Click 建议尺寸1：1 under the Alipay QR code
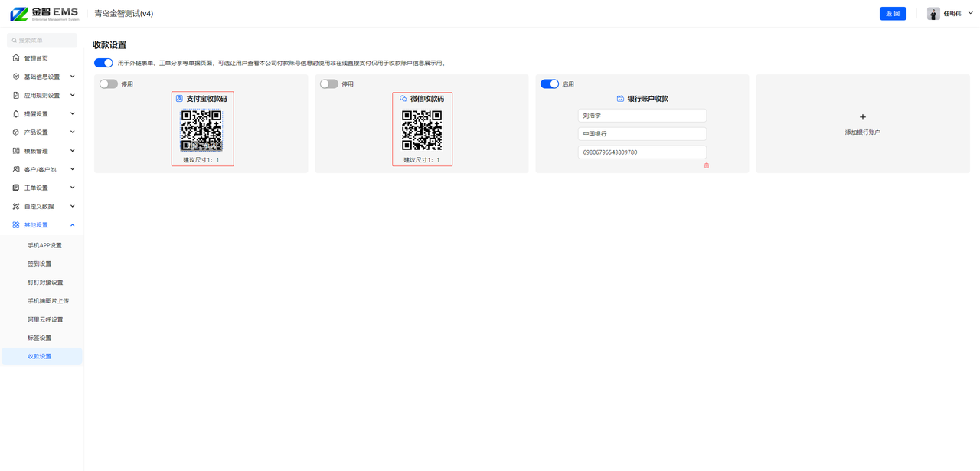This screenshot has height=471, width=980. [201, 160]
